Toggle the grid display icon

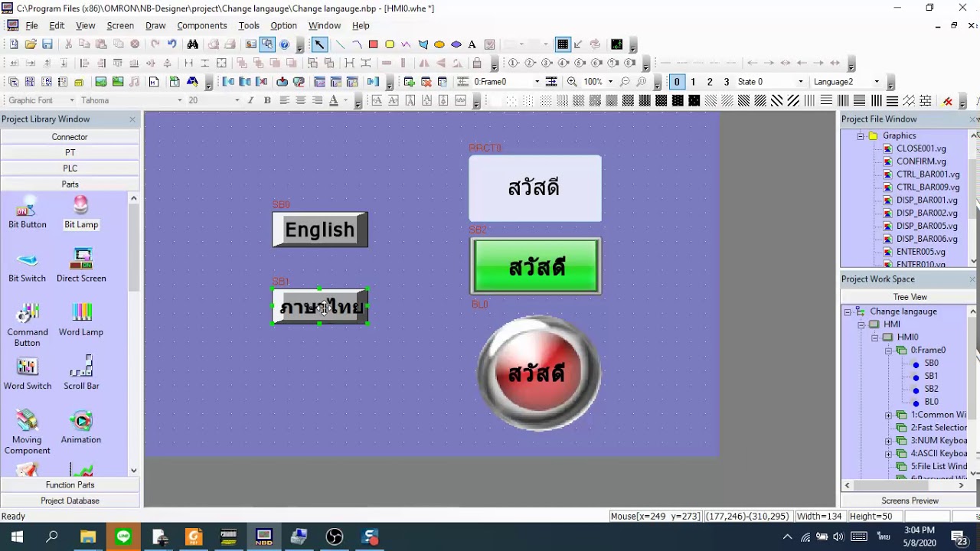(x=563, y=44)
